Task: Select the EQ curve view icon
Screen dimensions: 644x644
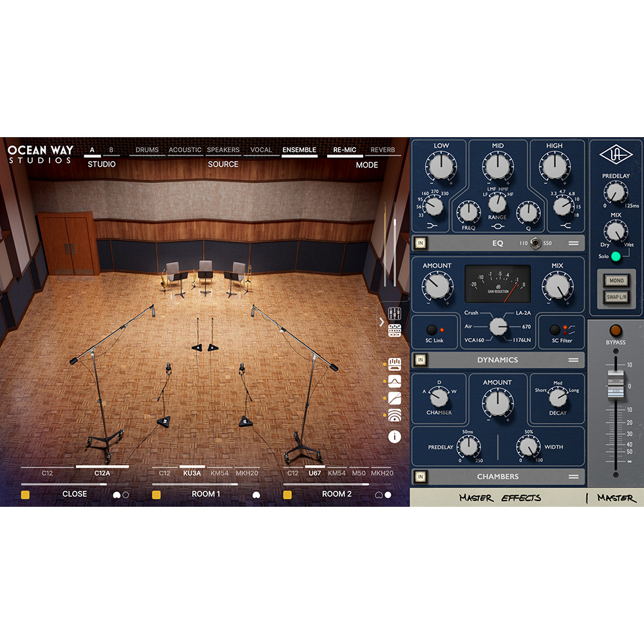Action: [395, 381]
